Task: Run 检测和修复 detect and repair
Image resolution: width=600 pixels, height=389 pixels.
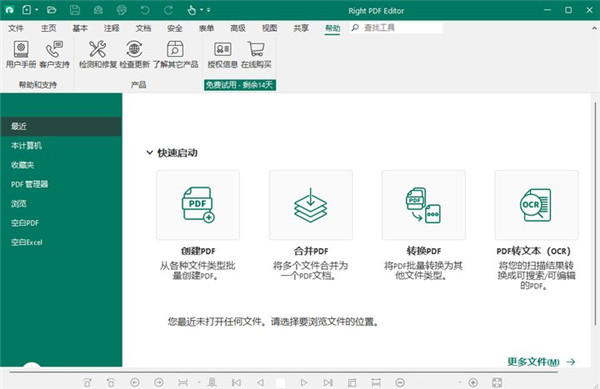Action: 98,55
